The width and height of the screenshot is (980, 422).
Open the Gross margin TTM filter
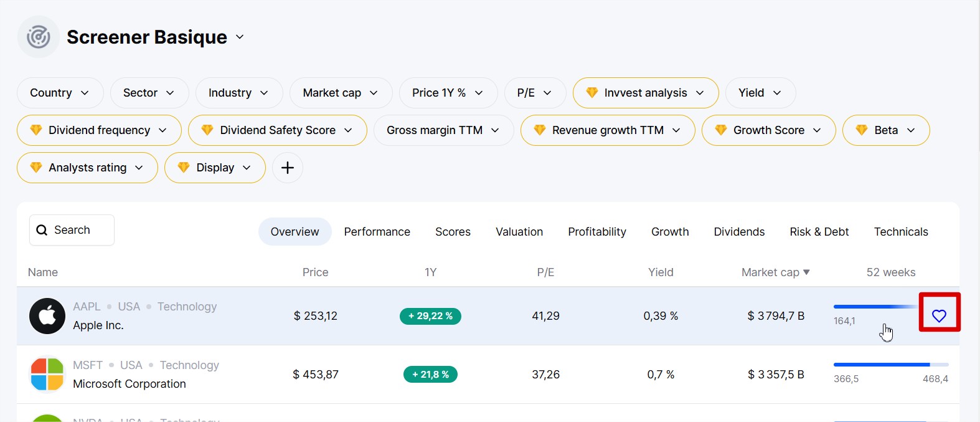(x=444, y=130)
